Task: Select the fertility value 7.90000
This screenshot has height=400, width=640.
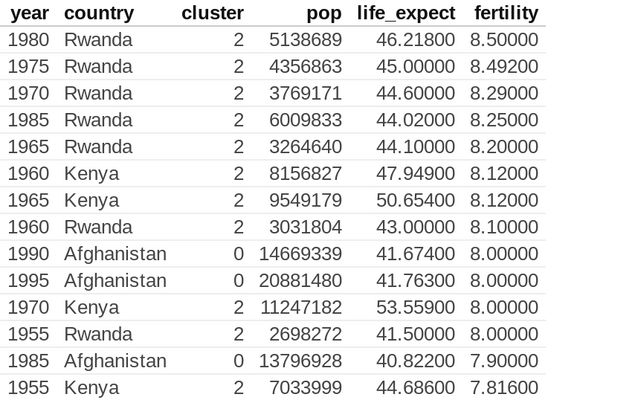Action: coord(504,361)
